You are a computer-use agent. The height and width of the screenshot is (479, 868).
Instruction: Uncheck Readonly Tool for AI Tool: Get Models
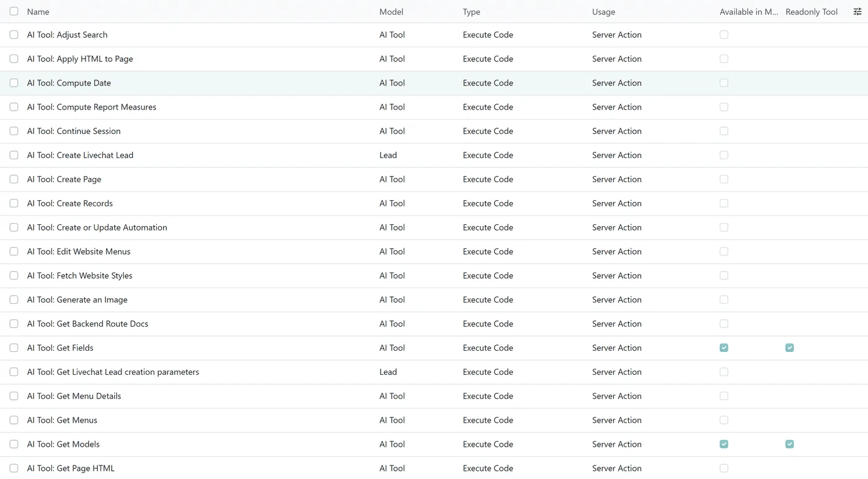click(x=789, y=444)
